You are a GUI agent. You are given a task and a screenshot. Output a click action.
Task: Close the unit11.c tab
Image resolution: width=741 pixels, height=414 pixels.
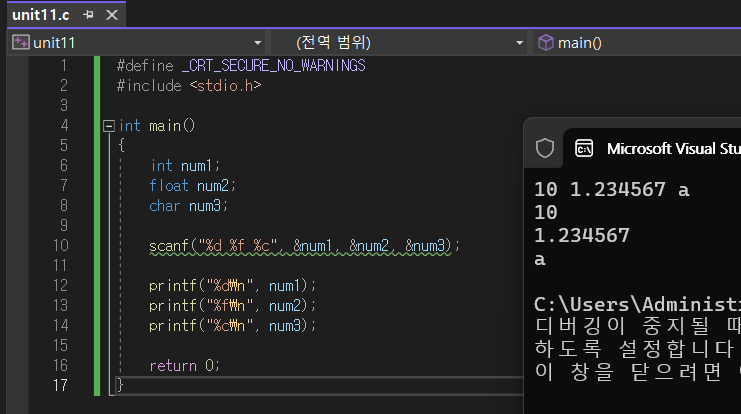[112, 15]
